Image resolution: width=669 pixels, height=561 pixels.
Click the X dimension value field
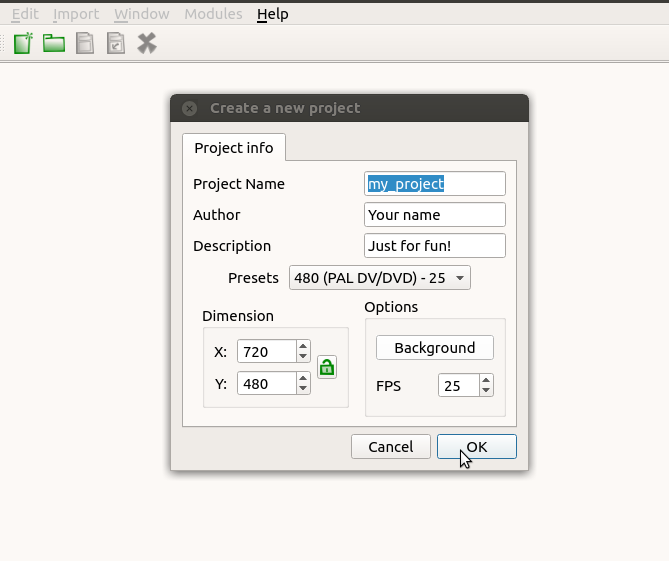[267, 352]
